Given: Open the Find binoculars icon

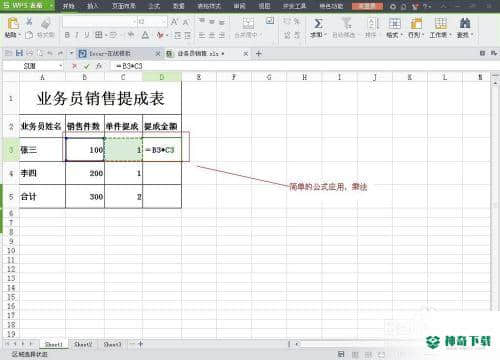Looking at the screenshot, I should click(x=465, y=23).
